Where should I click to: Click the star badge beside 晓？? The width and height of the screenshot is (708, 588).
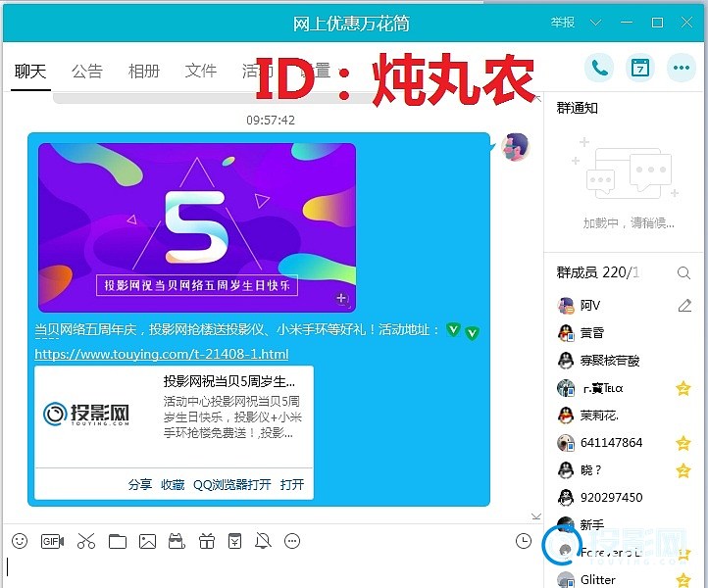click(x=683, y=470)
